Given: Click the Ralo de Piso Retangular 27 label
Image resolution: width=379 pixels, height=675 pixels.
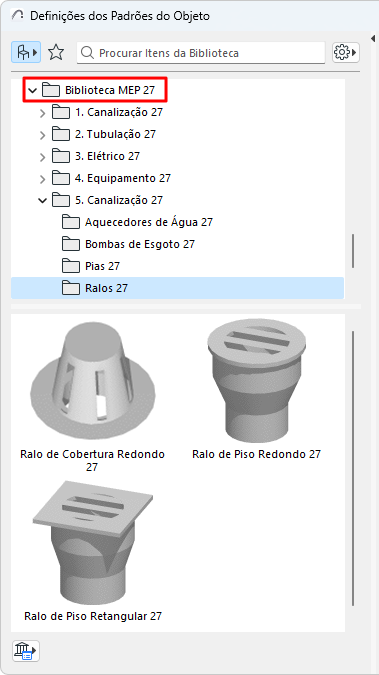Looking at the screenshot, I should point(93,616).
